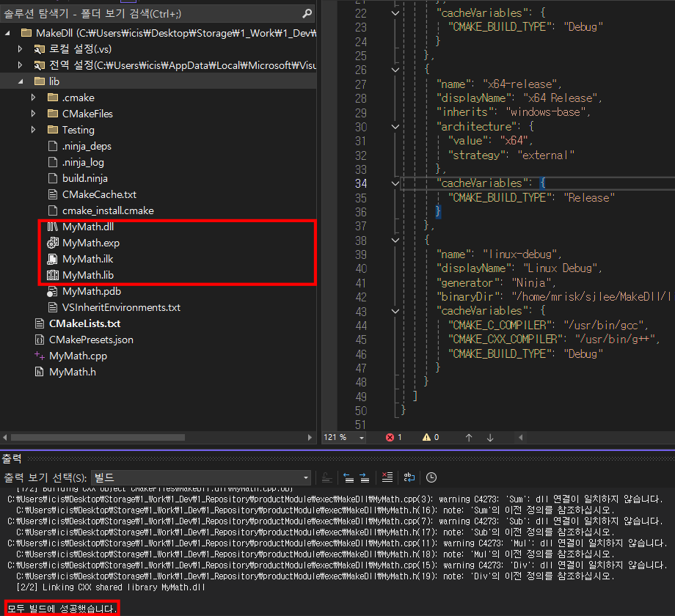Select CMakeCache.txt in the tree
This screenshot has height=616, width=675.
point(99,194)
